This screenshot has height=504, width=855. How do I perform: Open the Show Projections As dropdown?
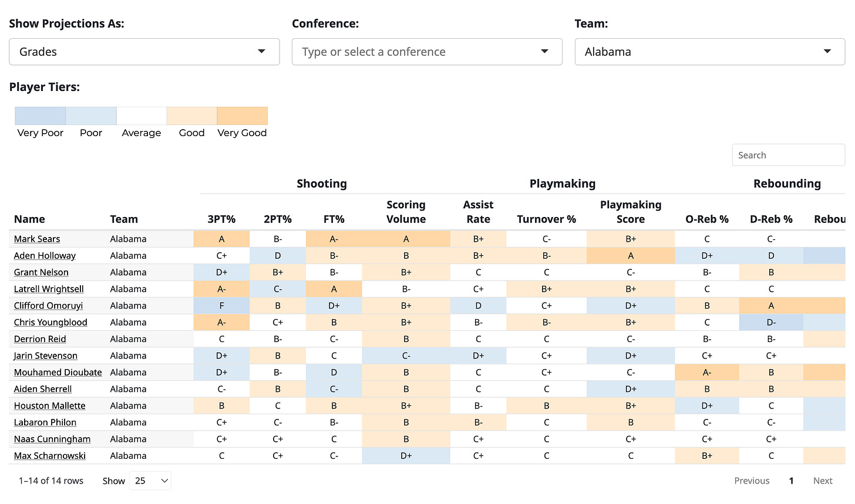(144, 52)
